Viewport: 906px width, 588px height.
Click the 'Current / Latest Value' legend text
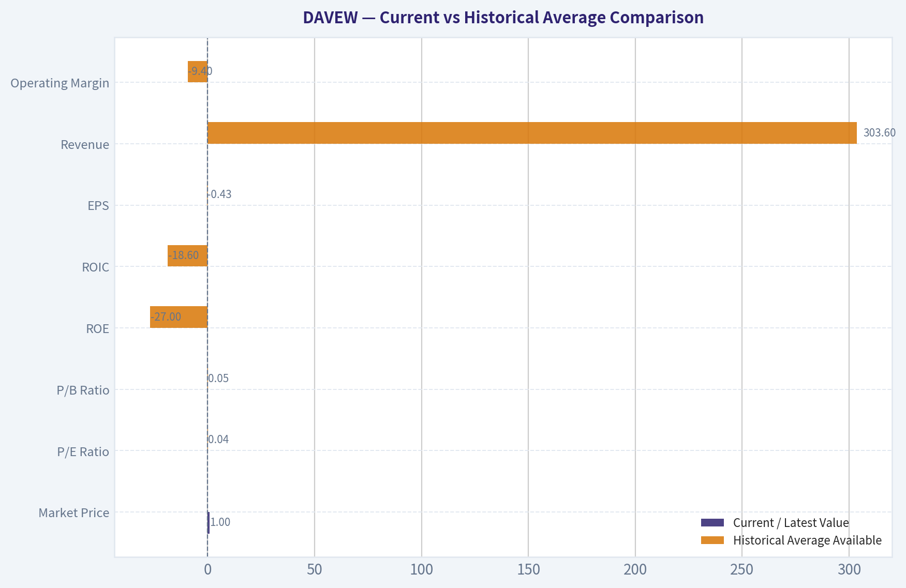click(x=791, y=523)
